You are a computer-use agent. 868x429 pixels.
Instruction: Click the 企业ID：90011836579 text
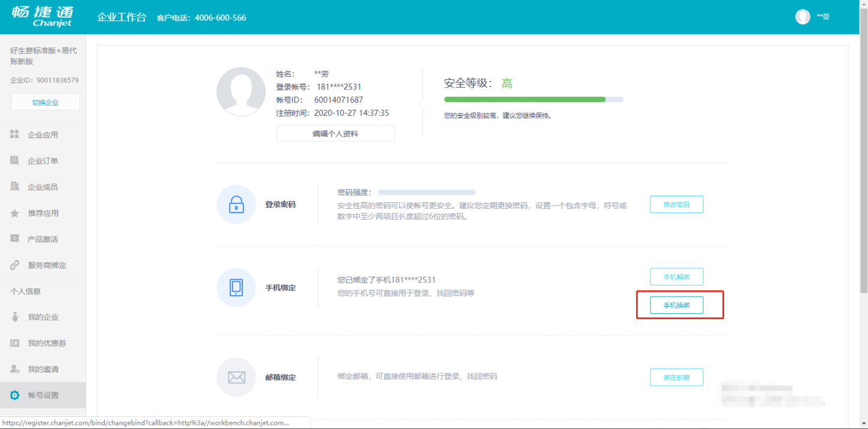(44, 80)
